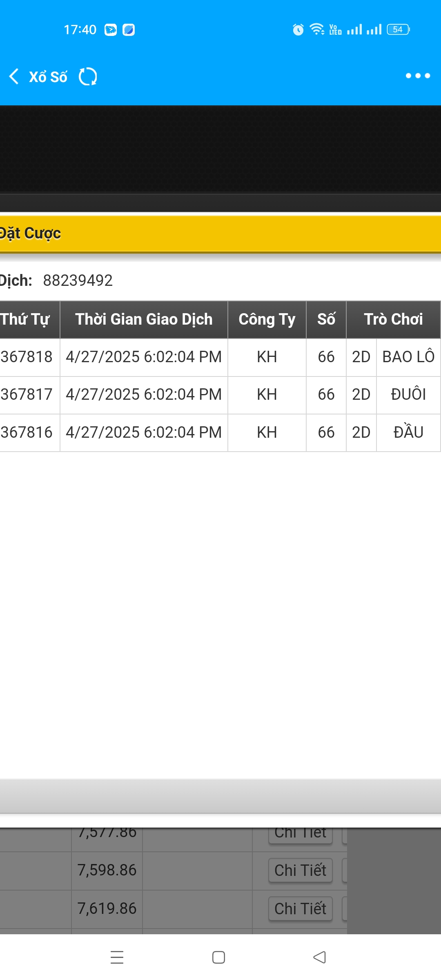Open the three-dots more menu
Viewport: 441px width, 980px height.
(x=418, y=76)
